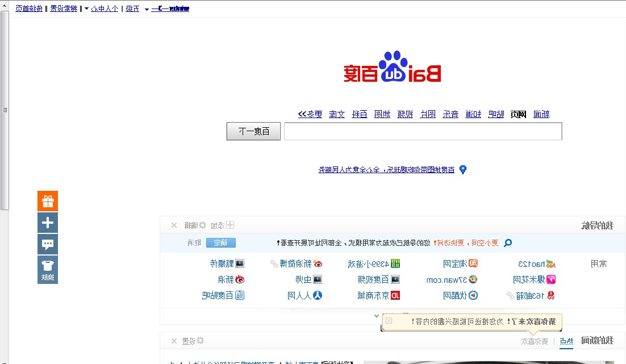
Task: Close the 我的新闻 panel with its X
Action: [x=174, y=341]
